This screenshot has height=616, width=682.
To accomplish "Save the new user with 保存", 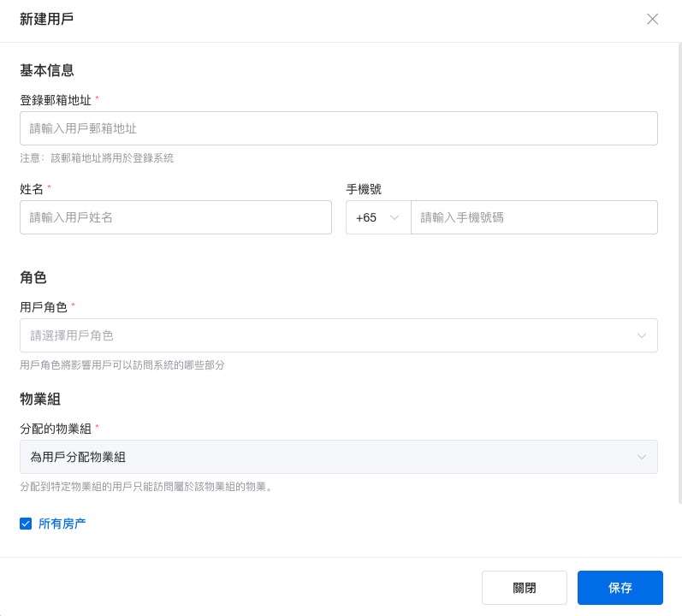I will coord(620,588).
